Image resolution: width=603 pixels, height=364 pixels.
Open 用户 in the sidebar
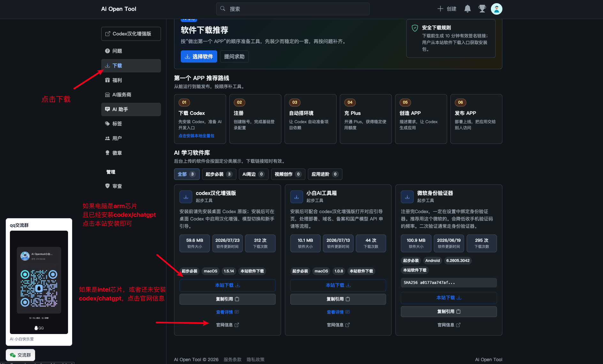coord(131,138)
